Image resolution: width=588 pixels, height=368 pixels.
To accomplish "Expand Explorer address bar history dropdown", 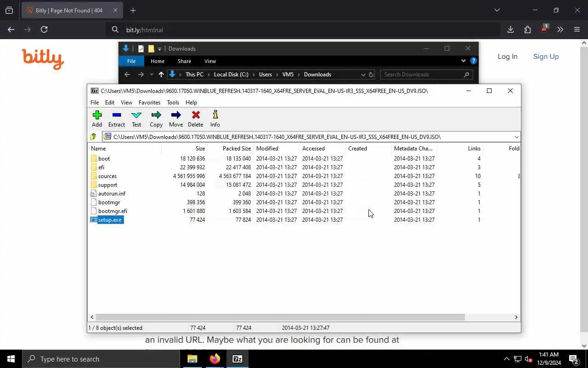I will pyautogui.click(x=363, y=75).
